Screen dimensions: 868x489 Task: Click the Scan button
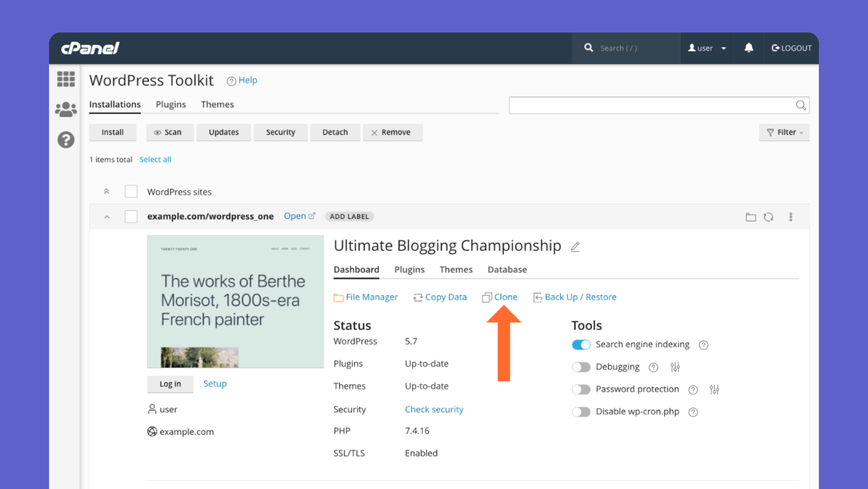click(x=170, y=132)
